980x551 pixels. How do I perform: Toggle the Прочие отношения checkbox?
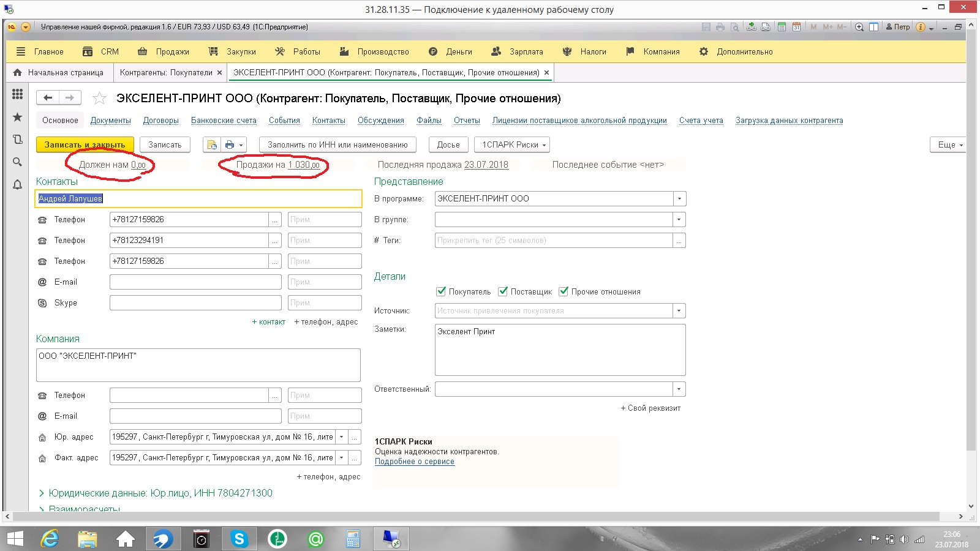click(x=563, y=291)
